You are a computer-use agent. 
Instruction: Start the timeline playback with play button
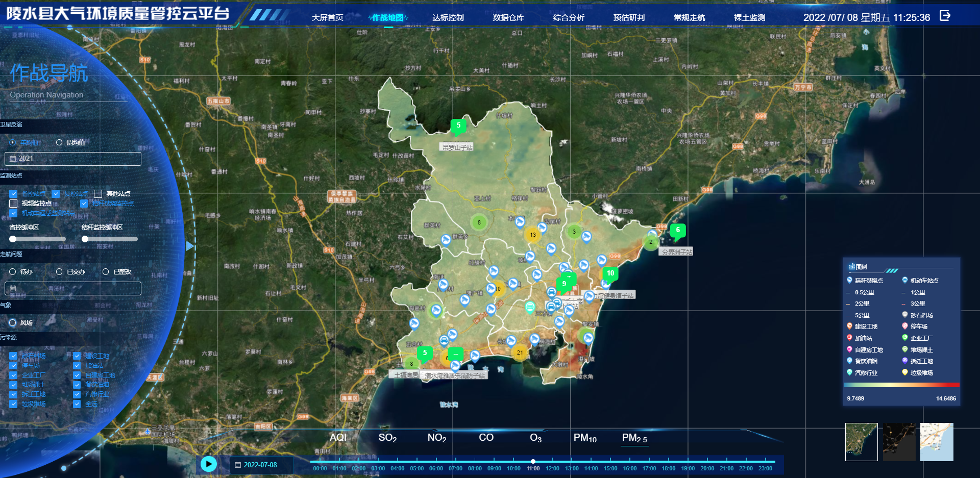click(x=208, y=464)
